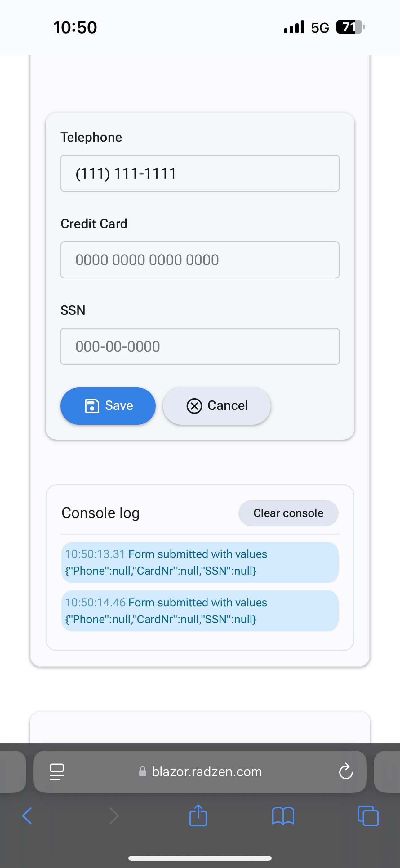400x868 pixels.
Task: Tap the battery indicator in status bar
Action: (x=350, y=27)
